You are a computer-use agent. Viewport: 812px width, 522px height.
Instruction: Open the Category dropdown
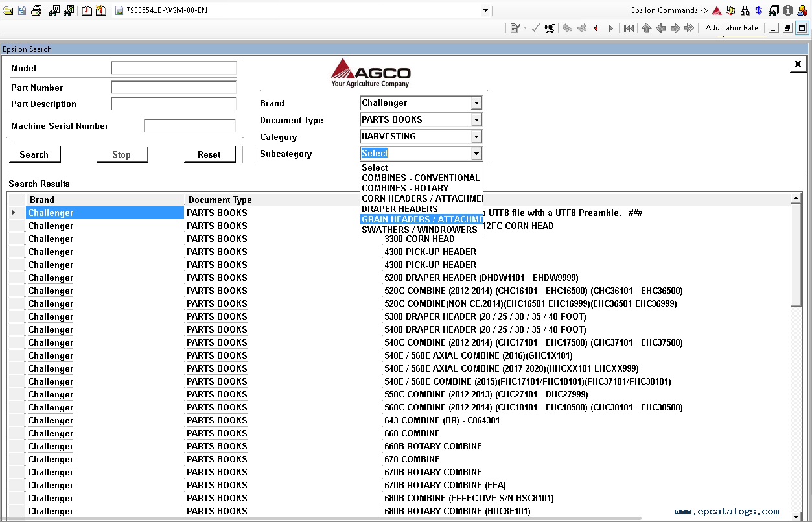click(476, 137)
